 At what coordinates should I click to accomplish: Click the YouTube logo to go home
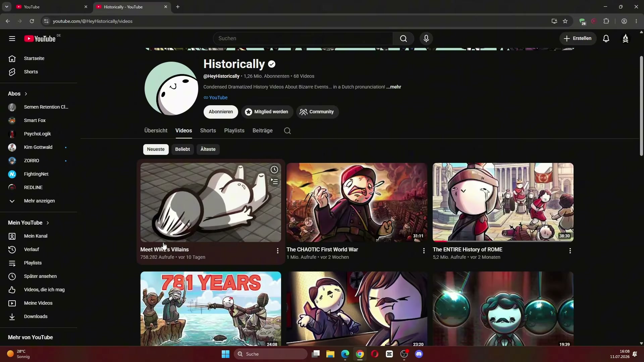(40, 39)
